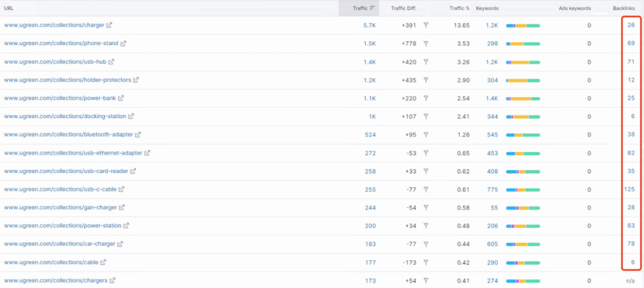Open www.ugreen.com/collections/charger URL link
The image size is (644, 288).
[54, 25]
